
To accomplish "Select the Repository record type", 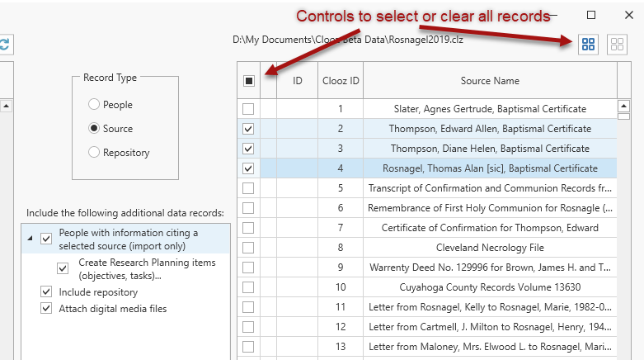I will pos(95,152).
